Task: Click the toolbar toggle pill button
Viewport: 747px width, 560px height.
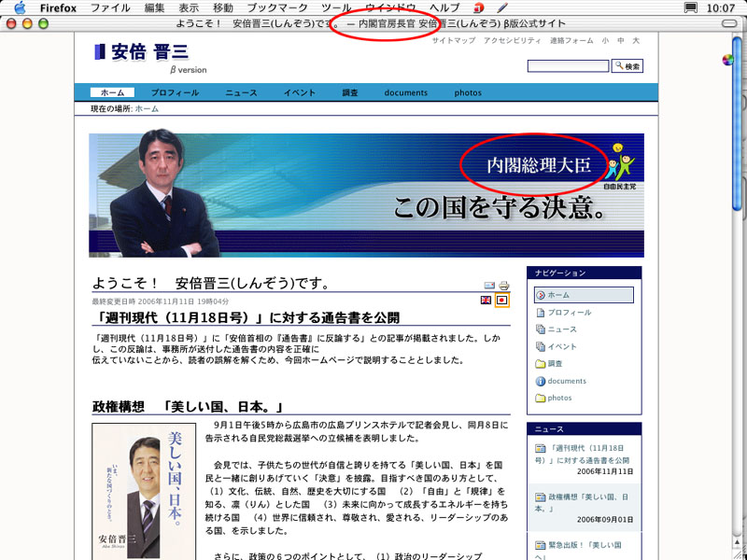Action: (729, 23)
